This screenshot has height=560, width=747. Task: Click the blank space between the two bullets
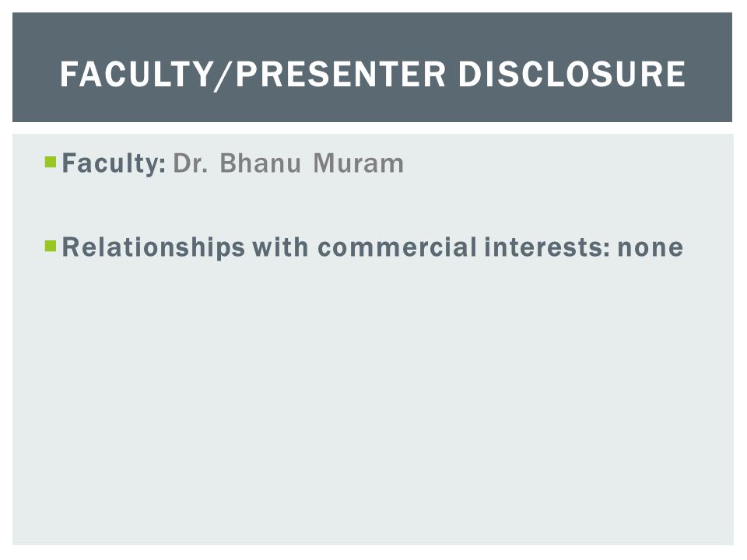tap(373, 205)
